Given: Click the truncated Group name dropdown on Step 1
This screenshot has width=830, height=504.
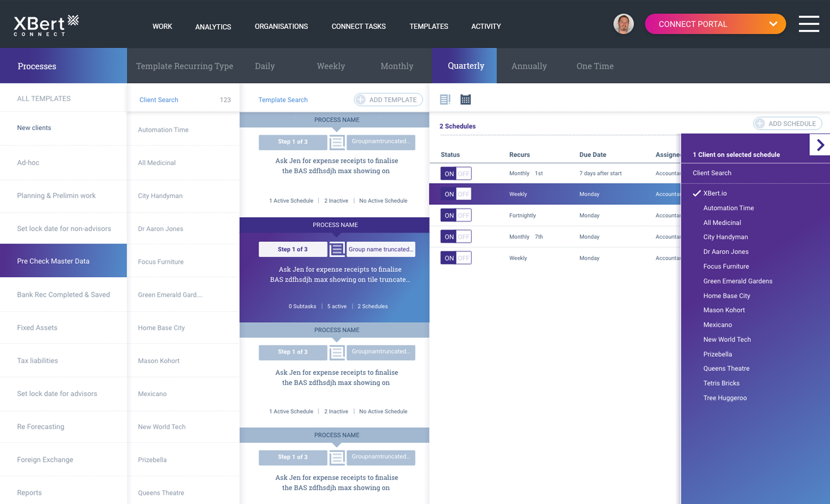Looking at the screenshot, I should [381, 249].
